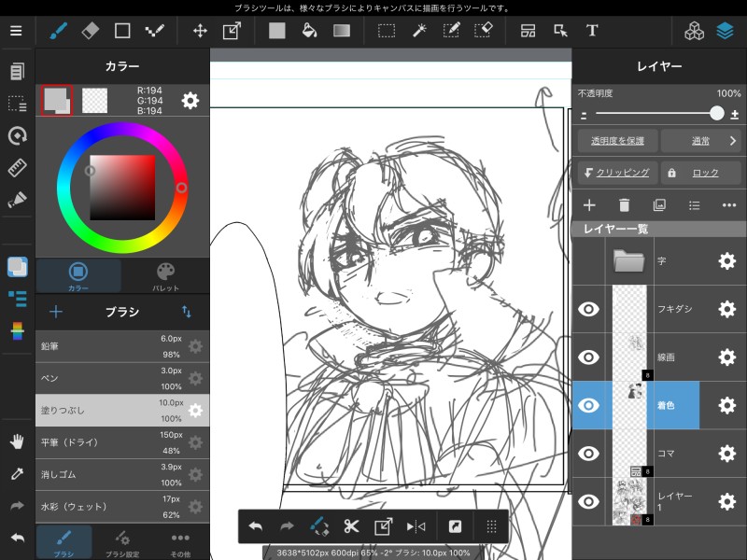Select the Eraser tool in top toolbar
The image size is (747, 560).
(91, 31)
